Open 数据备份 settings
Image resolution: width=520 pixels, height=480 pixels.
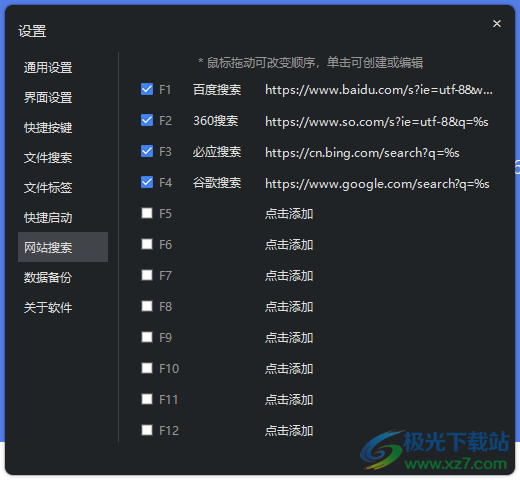[x=48, y=278]
